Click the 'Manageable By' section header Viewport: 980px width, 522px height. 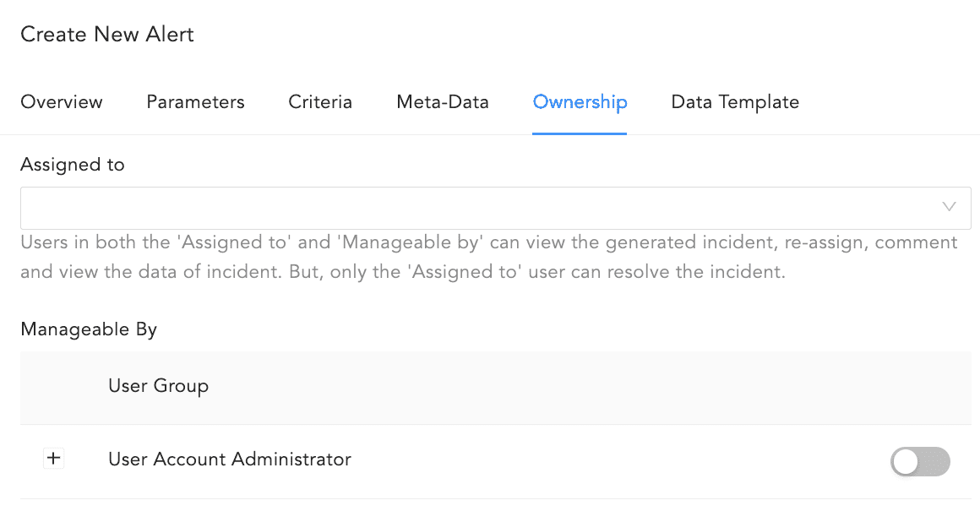89,329
